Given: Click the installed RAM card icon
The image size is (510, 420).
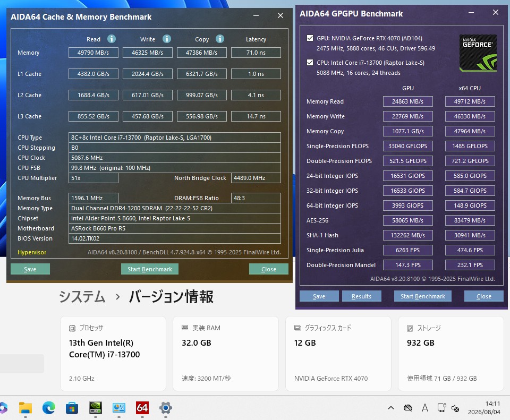Looking at the screenshot, I should 185,328.
